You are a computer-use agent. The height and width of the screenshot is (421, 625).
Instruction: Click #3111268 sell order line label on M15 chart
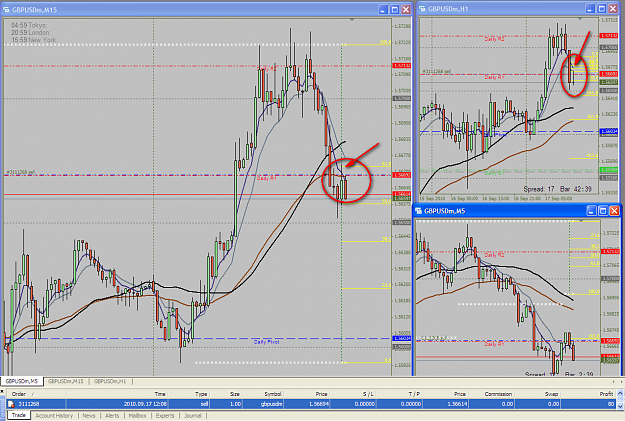(21, 172)
